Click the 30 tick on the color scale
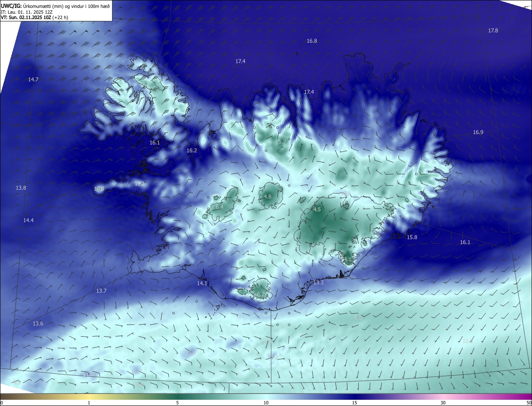532x406 pixels. pyautogui.click(x=443, y=403)
